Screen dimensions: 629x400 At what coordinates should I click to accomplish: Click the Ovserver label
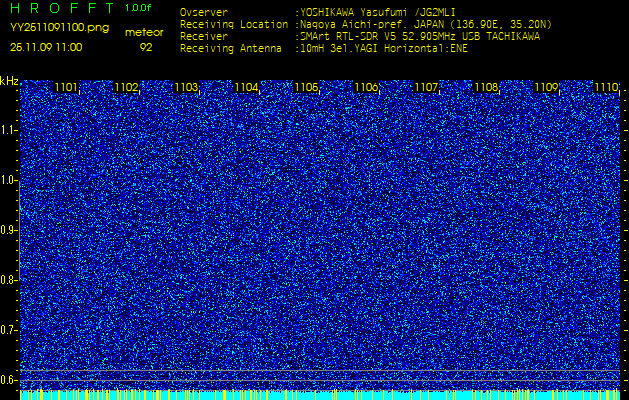(x=204, y=12)
